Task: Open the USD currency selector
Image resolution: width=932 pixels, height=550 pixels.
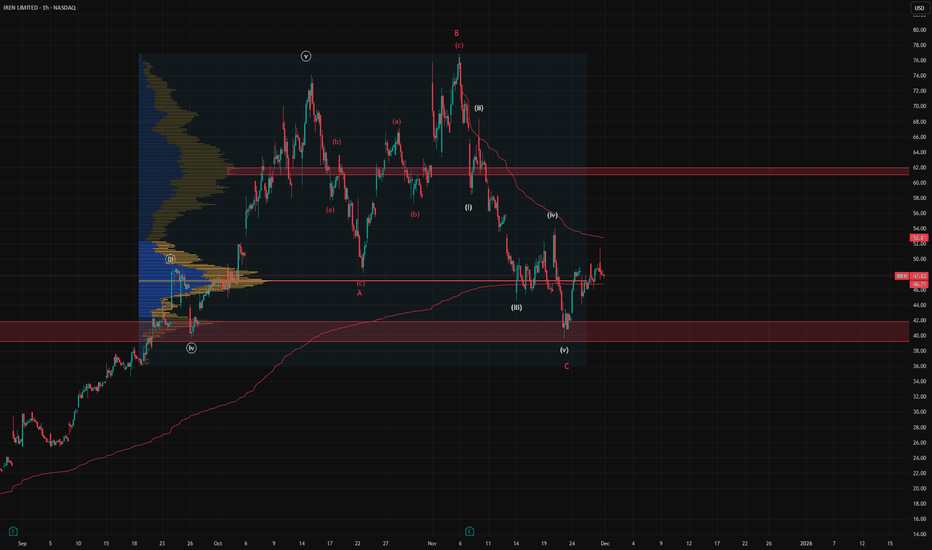Action: coord(918,9)
